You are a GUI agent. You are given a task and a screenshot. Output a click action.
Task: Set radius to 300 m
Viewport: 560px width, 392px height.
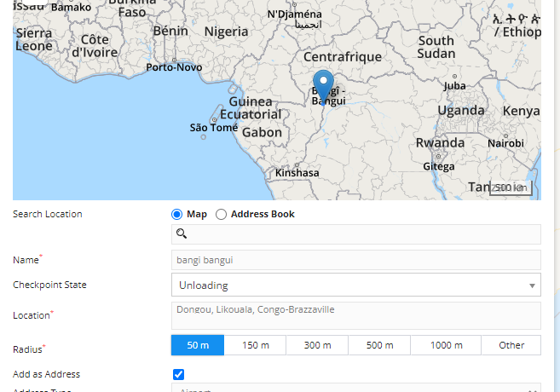pyautogui.click(x=317, y=345)
